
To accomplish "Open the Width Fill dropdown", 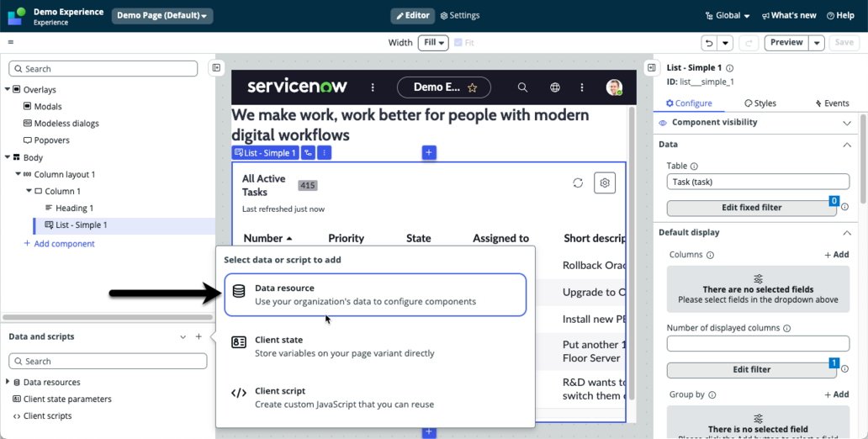I will pos(433,43).
